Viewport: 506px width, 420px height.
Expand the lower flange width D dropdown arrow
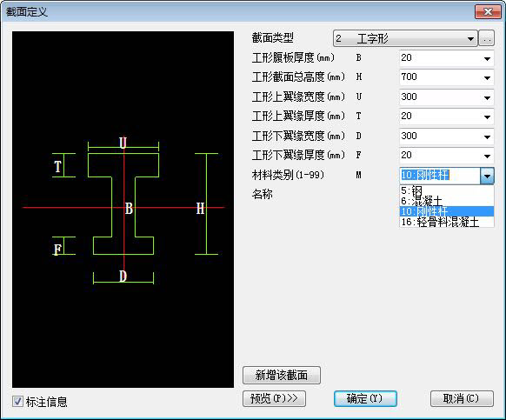pos(487,137)
